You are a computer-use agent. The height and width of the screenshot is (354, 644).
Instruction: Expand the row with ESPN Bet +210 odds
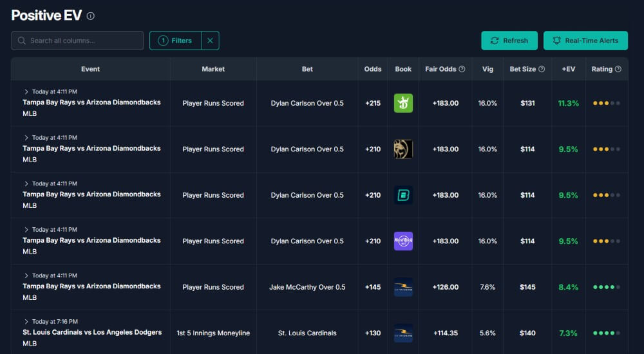click(26, 183)
